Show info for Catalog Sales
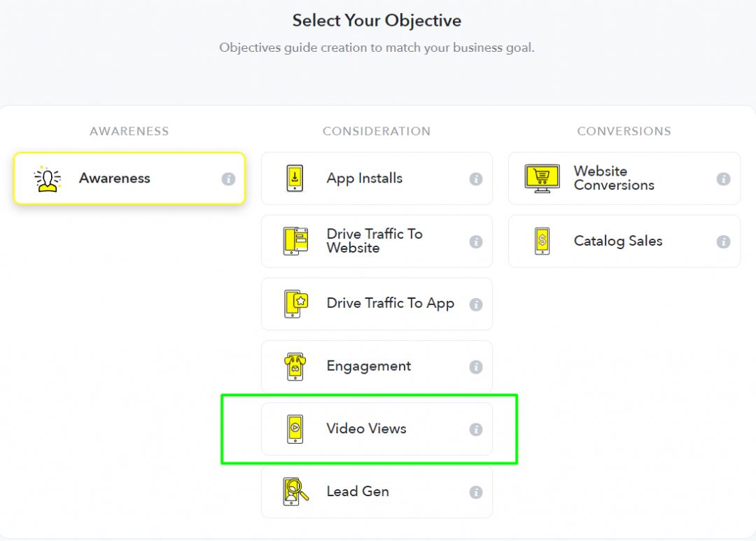The image size is (756, 541). click(723, 241)
